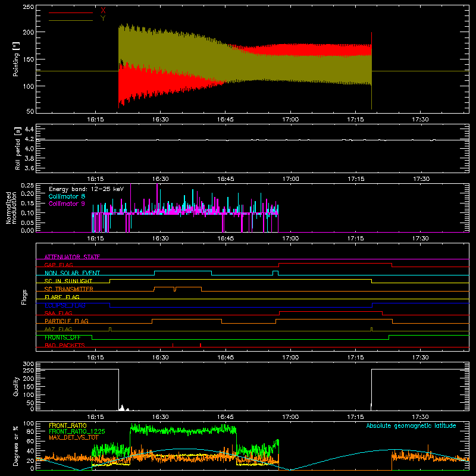This screenshot has width=476, height=476.
Task: Select the 'NON_SOLAR_EVENT' flag label
Action: click(x=72, y=273)
